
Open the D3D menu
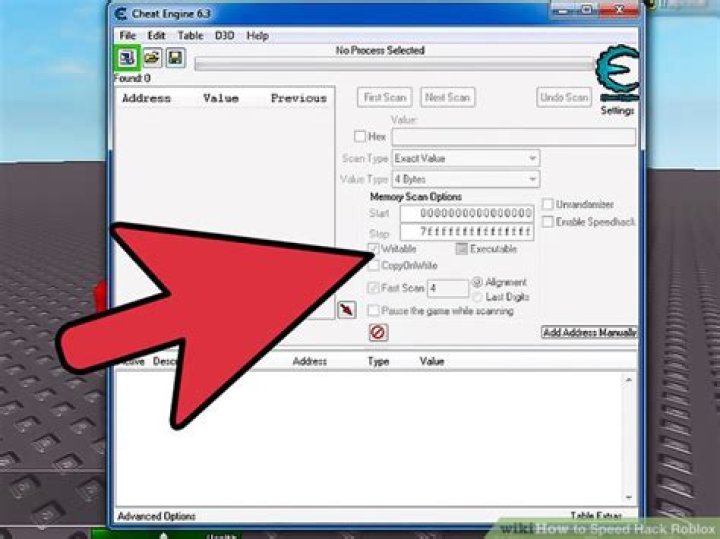pyautogui.click(x=223, y=36)
